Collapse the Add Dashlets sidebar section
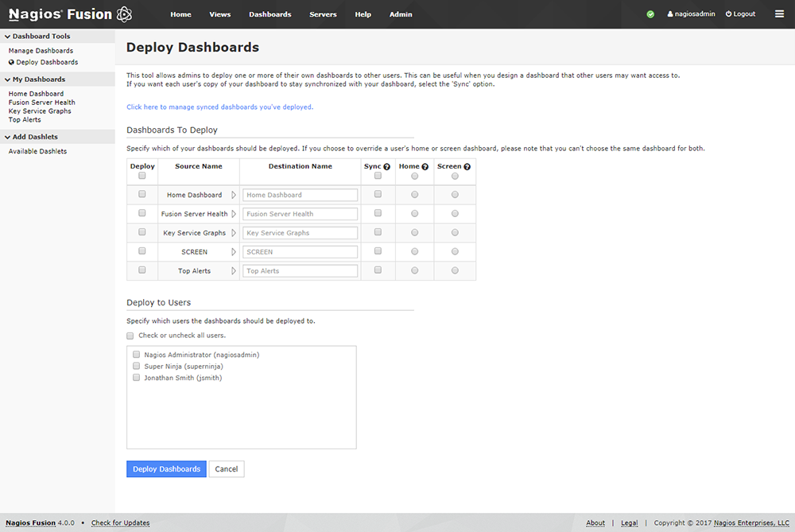The width and height of the screenshot is (795, 532). point(7,137)
